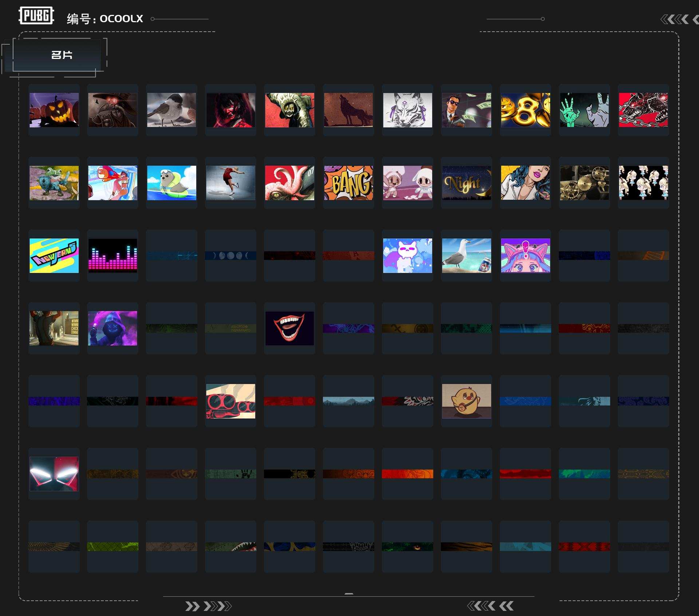
Task: Choose the pixel white cat nameplate
Action: pyautogui.click(x=407, y=255)
